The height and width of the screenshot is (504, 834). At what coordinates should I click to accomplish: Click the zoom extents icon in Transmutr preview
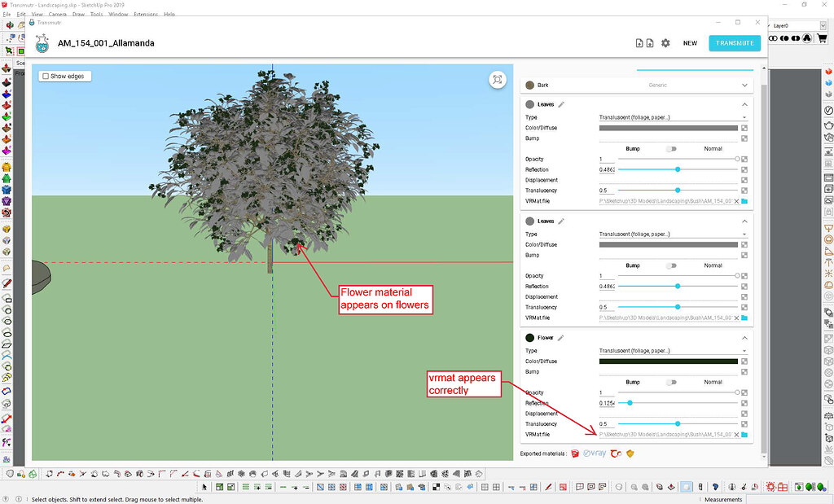(x=497, y=80)
